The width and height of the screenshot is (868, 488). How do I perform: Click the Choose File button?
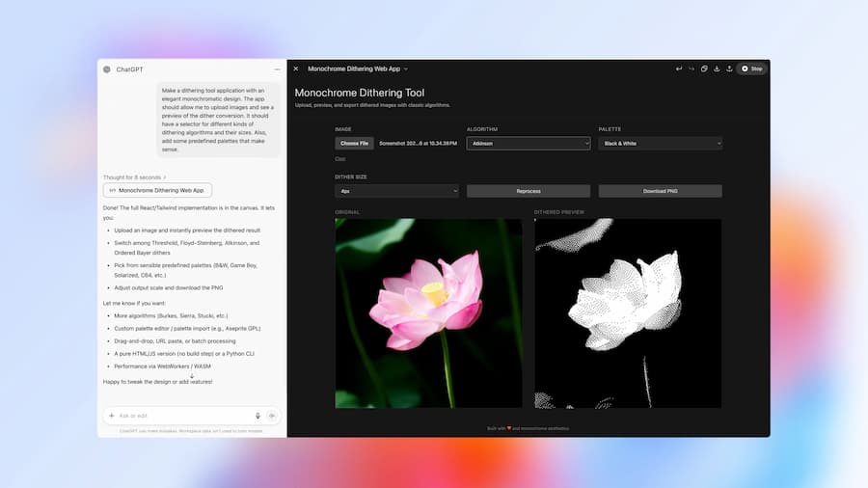click(354, 143)
